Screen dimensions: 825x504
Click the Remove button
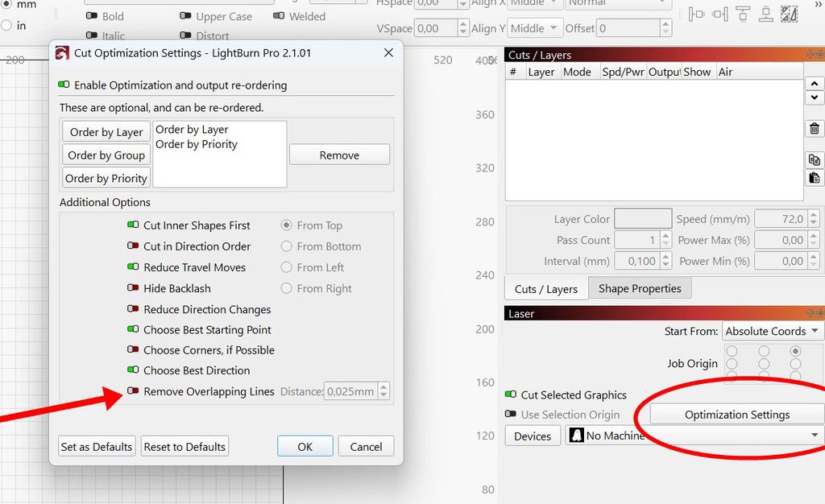click(339, 155)
